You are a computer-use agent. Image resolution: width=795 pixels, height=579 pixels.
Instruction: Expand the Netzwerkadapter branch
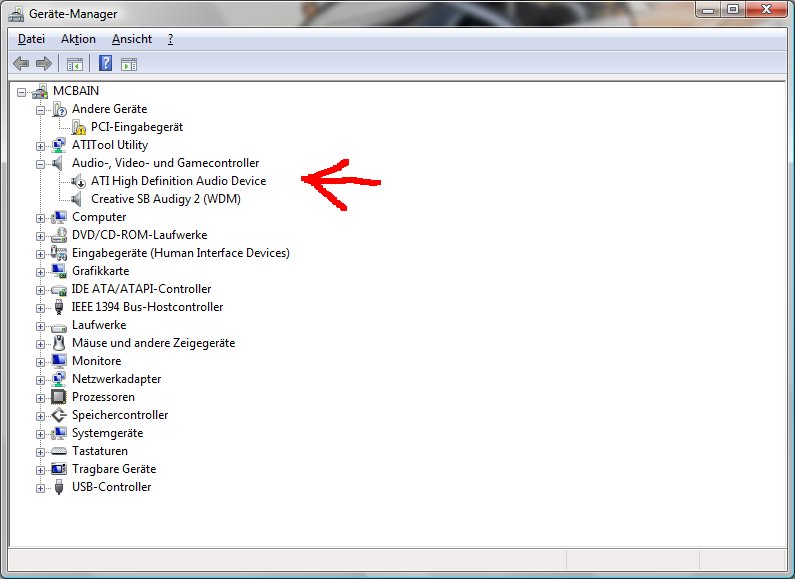(40, 380)
